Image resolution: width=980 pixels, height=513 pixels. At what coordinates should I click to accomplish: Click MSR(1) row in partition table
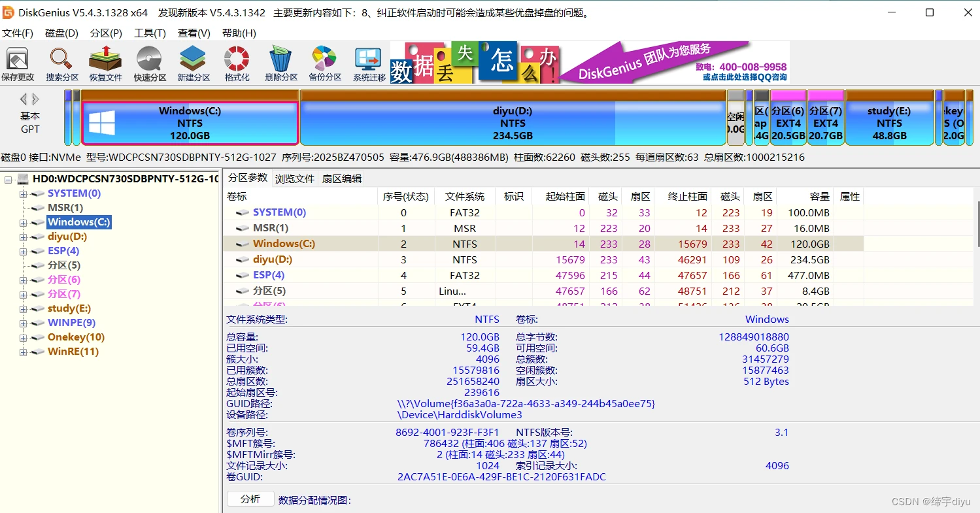pyautogui.click(x=543, y=228)
